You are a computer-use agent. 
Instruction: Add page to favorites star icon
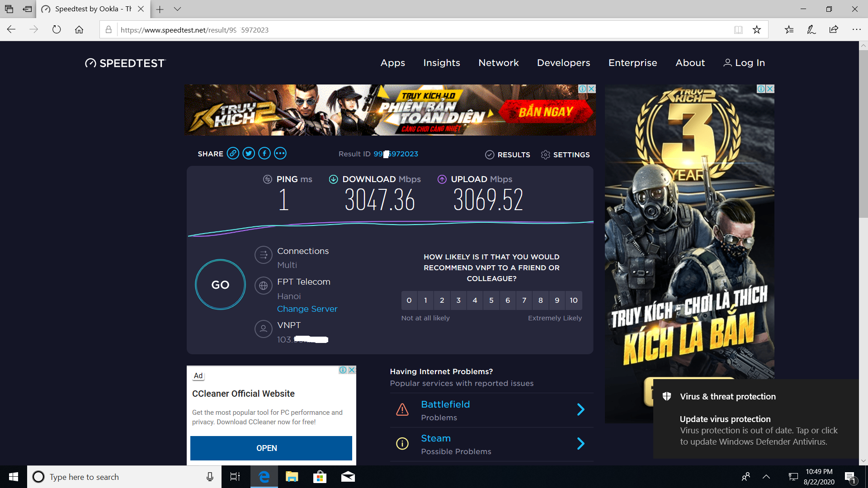point(757,30)
